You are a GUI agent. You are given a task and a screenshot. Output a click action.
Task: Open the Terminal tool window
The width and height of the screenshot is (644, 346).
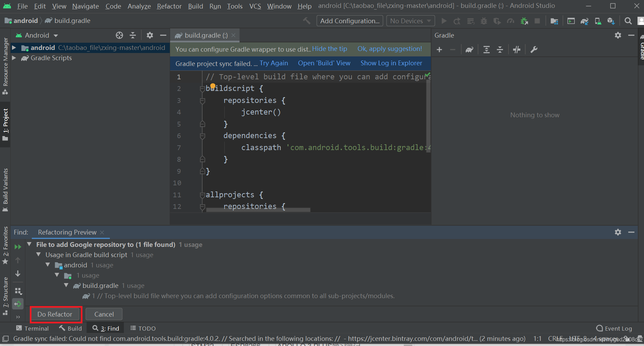pyautogui.click(x=33, y=328)
